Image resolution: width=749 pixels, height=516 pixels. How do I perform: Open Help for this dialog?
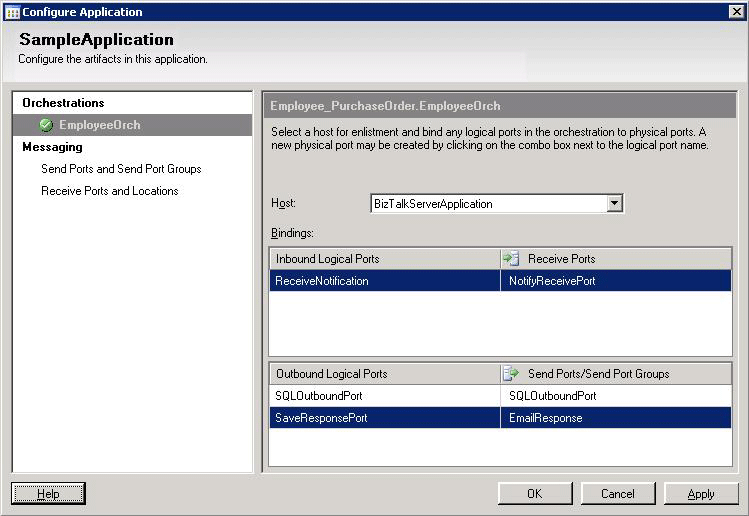48,493
